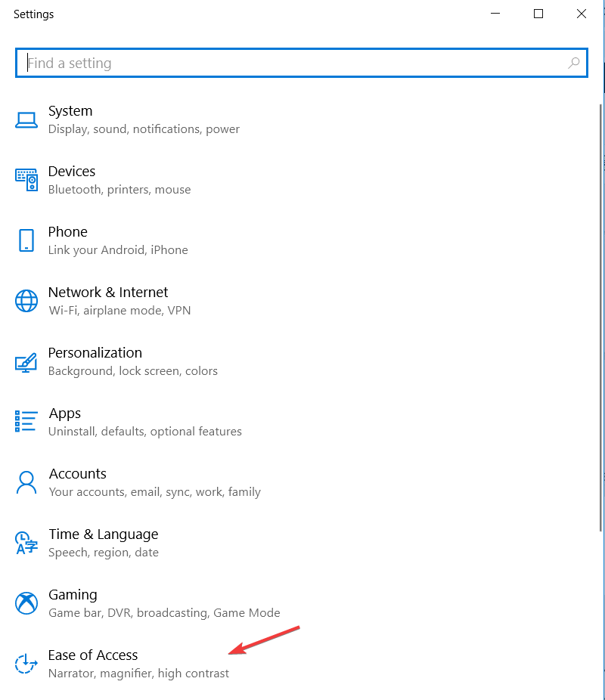Open the Devices category
Screen dimensions: 605x700
[x=71, y=172]
